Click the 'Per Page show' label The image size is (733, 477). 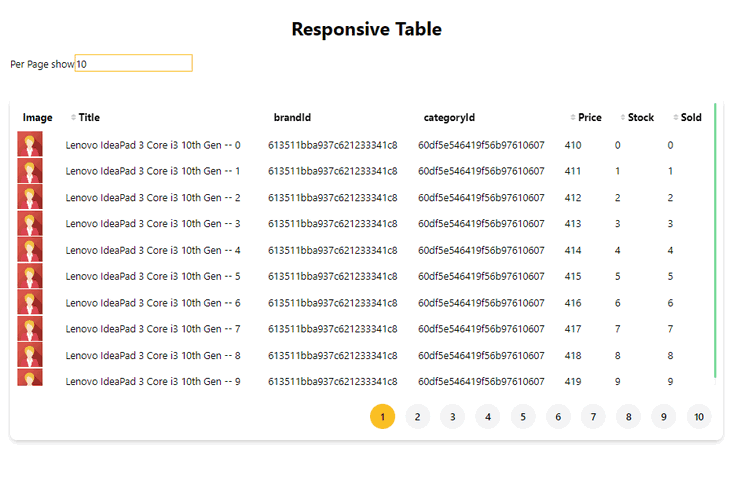42,64
